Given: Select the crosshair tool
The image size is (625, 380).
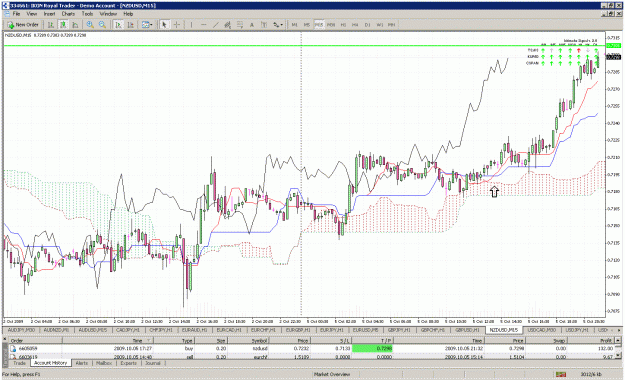Looking at the screenshot, I should point(177,25).
